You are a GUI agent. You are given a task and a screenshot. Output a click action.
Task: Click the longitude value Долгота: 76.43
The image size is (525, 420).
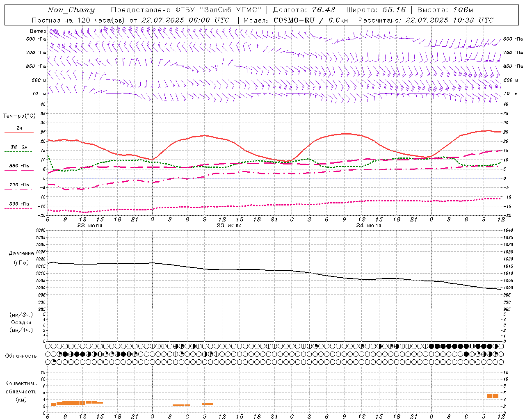click(304, 10)
